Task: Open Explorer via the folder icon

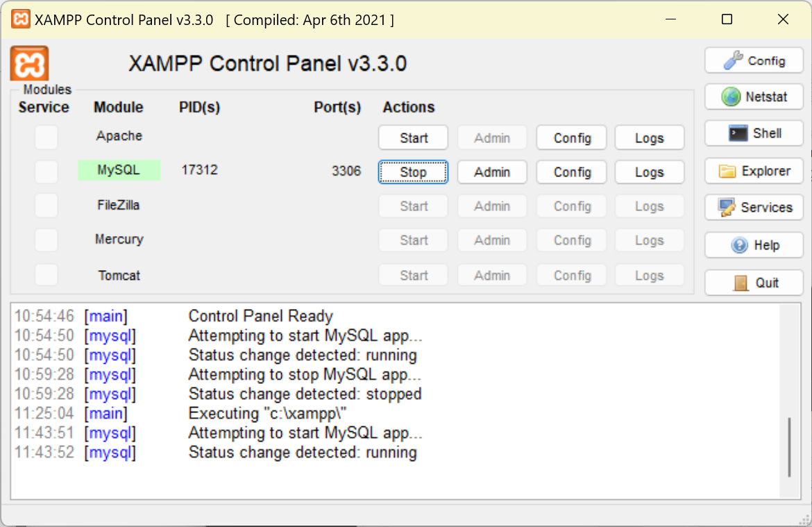Action: pyautogui.click(x=727, y=171)
